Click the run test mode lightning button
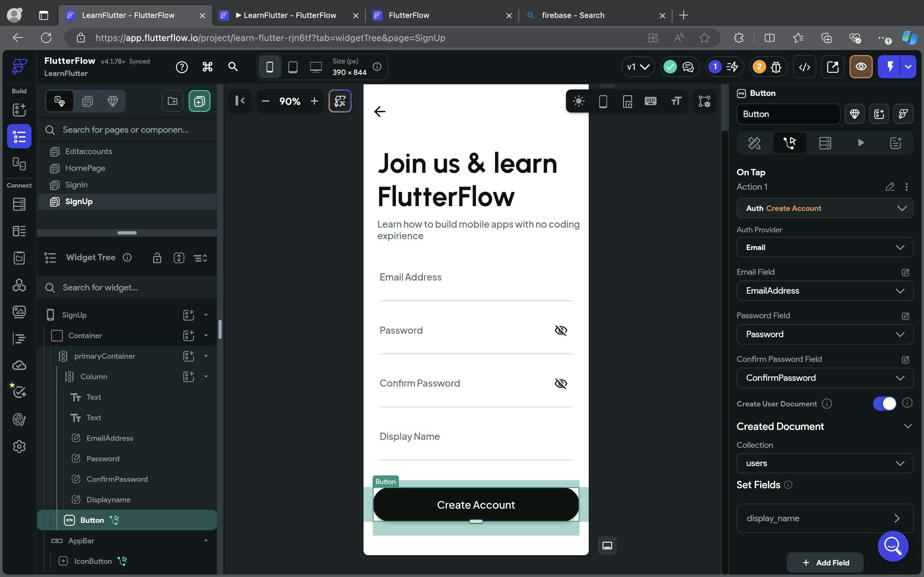The image size is (924, 577). pos(890,67)
